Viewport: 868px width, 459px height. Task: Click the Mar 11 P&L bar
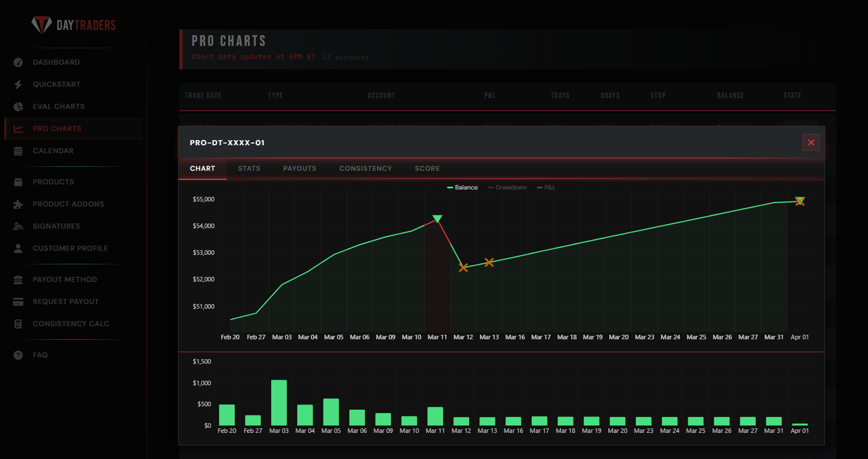tap(435, 416)
